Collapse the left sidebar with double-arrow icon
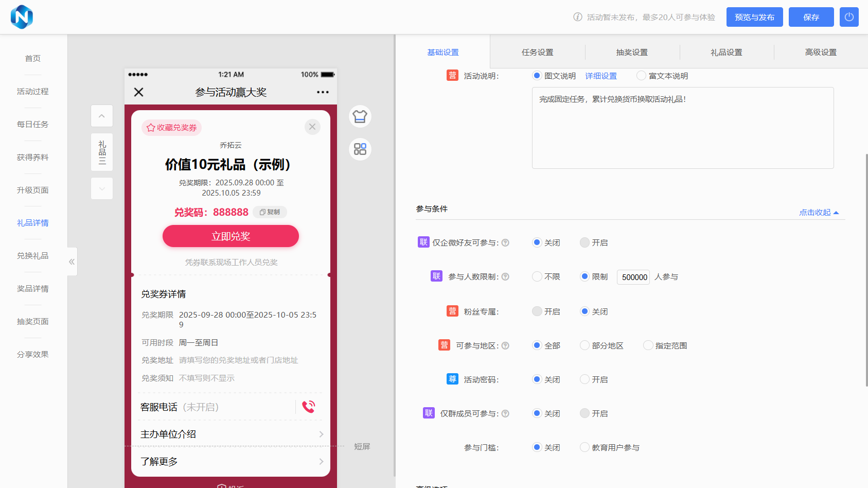Image resolution: width=868 pixels, height=488 pixels. [x=72, y=262]
